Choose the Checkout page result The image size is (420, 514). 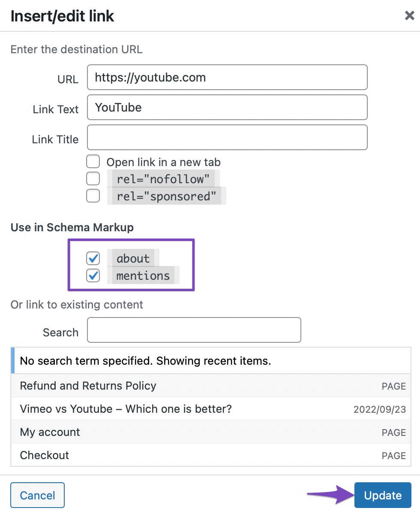[x=211, y=455]
